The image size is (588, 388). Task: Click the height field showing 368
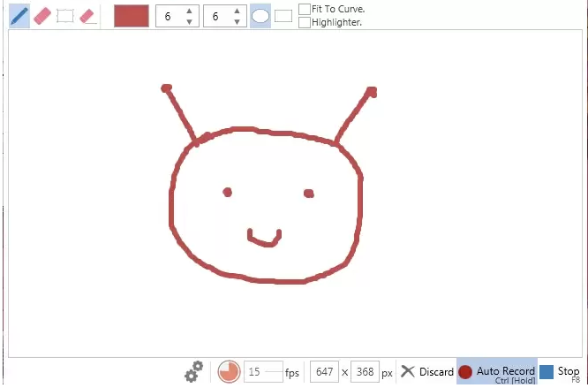coord(365,371)
